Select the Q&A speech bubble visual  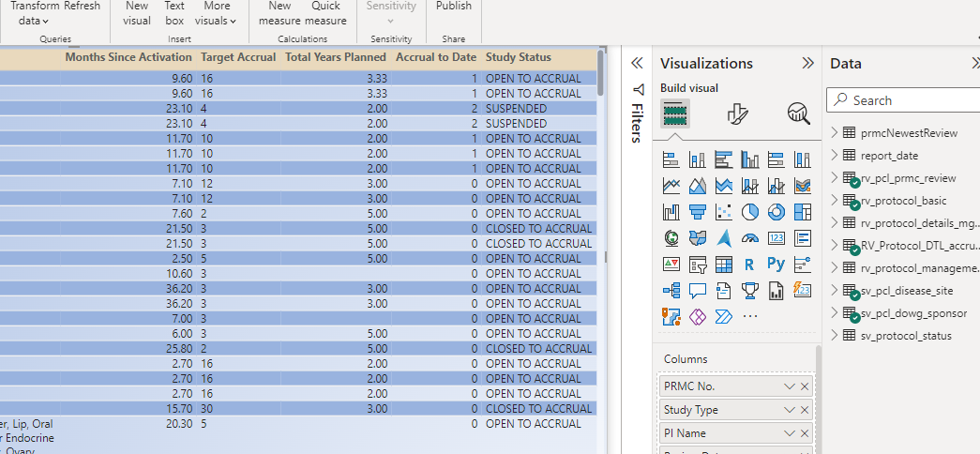698,291
